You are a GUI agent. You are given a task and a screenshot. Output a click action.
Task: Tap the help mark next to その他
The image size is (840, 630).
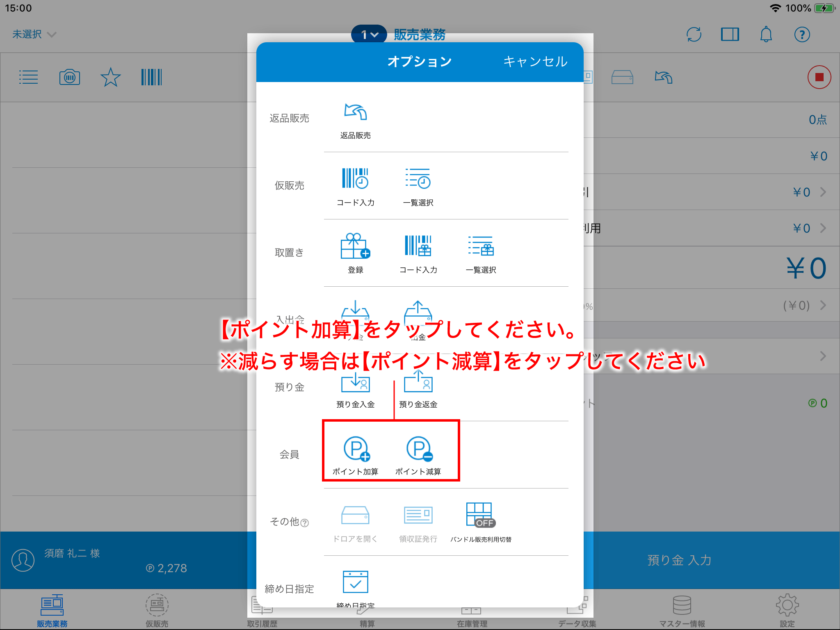point(304,523)
